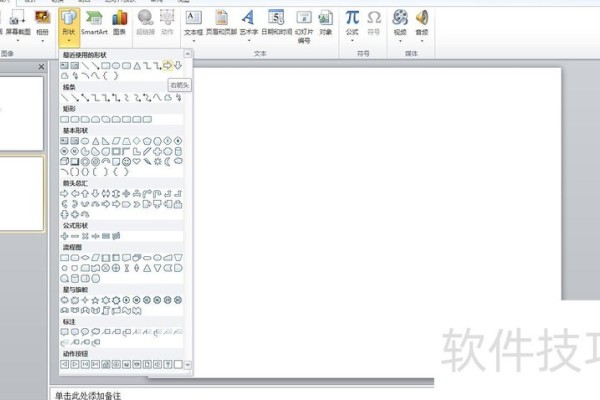Select Cross shape in basic shapes
The image size is (600, 400).
point(157,151)
